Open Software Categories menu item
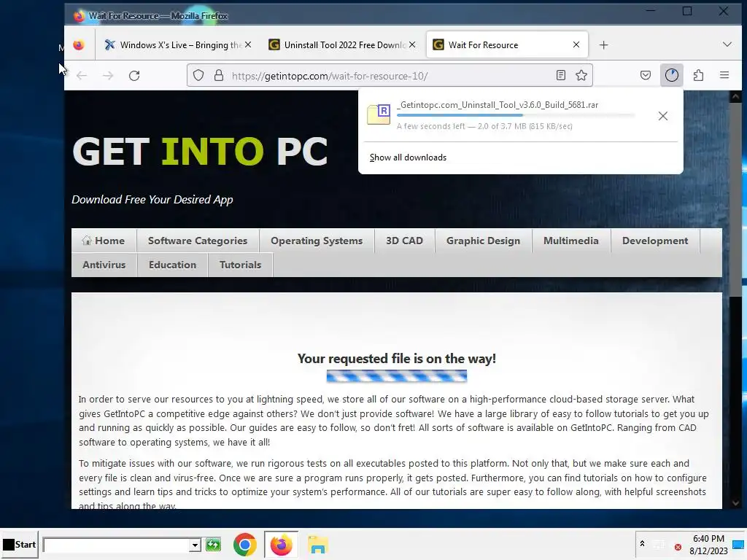The image size is (747, 560). coord(198,241)
